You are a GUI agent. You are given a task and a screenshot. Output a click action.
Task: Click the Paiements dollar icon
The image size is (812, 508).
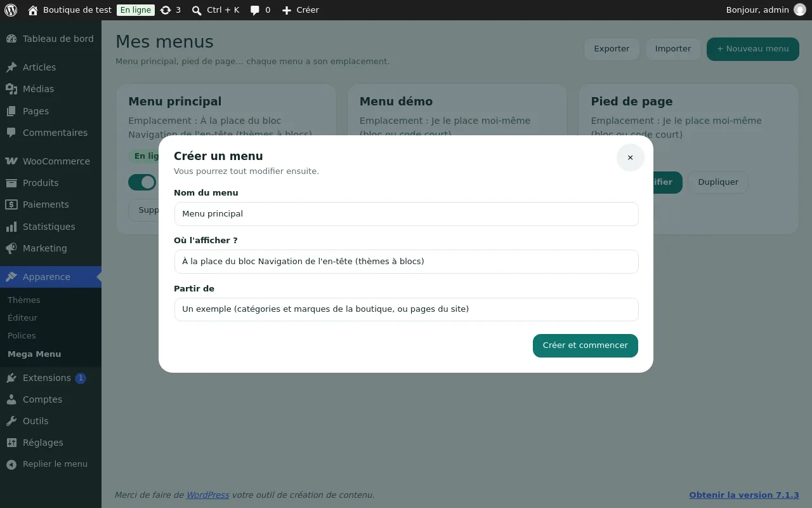tap(11, 204)
